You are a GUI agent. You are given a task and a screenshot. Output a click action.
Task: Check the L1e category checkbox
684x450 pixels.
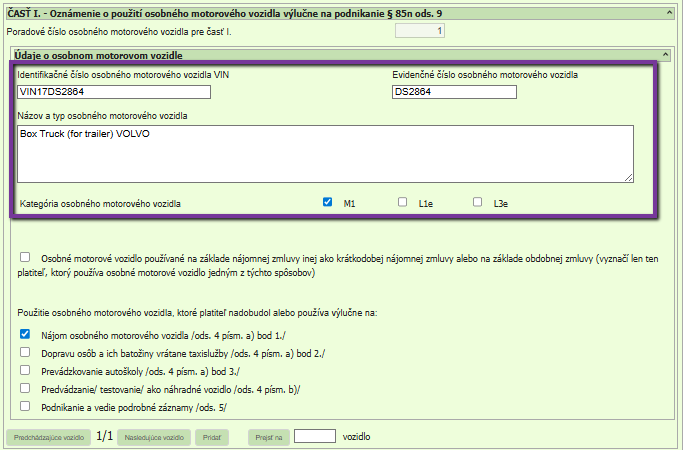[x=402, y=202]
